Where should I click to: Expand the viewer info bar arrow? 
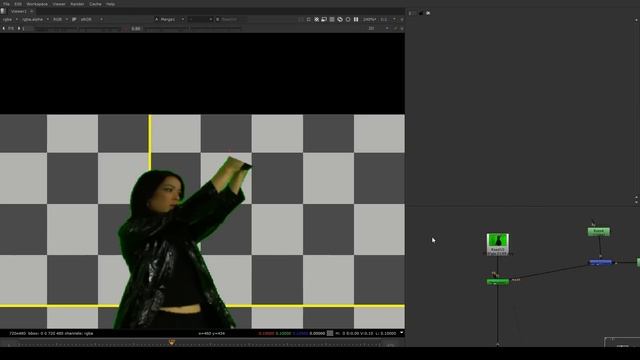[x=402, y=333]
